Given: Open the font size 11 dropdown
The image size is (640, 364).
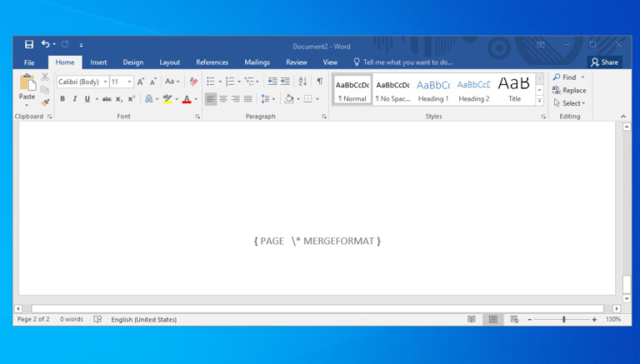Looking at the screenshot, I should click(122, 82).
